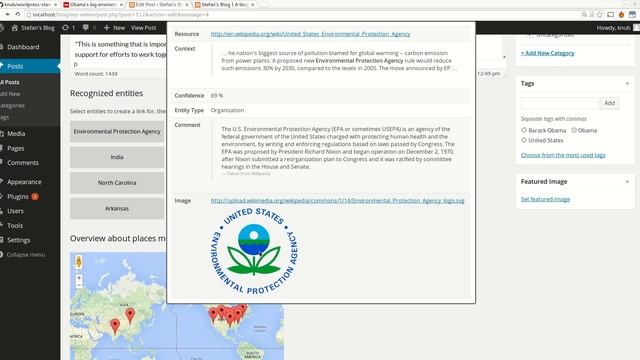The height and width of the screenshot is (360, 640).
Task: Select Environmental Protection Agency entity button
Action: tap(117, 131)
